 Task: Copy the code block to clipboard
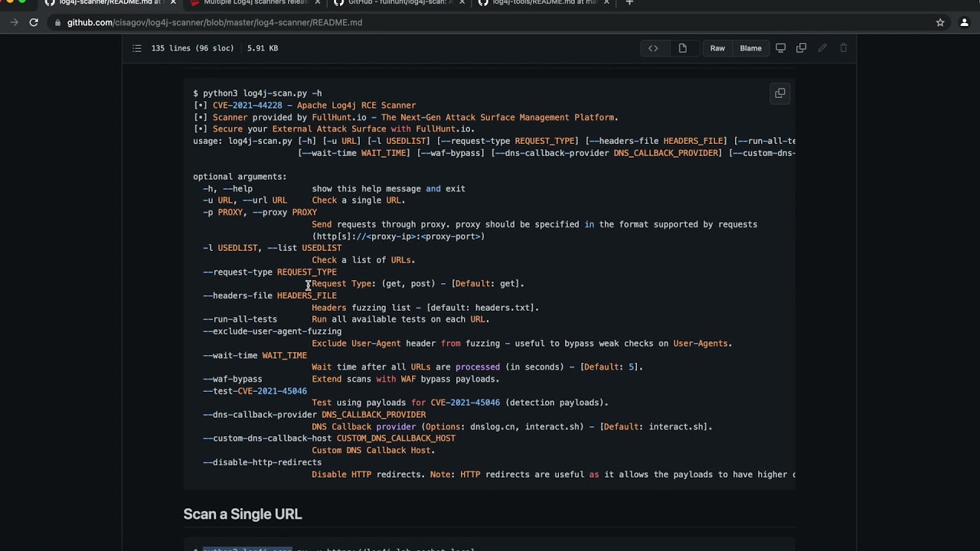pyautogui.click(x=779, y=93)
